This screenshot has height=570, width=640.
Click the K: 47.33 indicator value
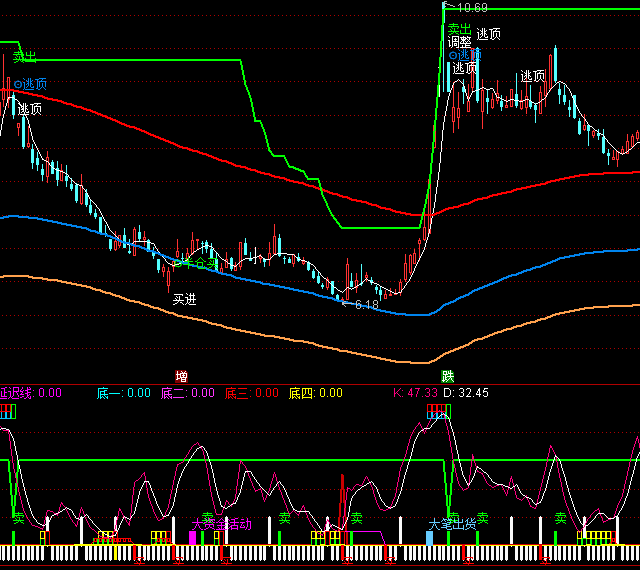[x=417, y=393]
